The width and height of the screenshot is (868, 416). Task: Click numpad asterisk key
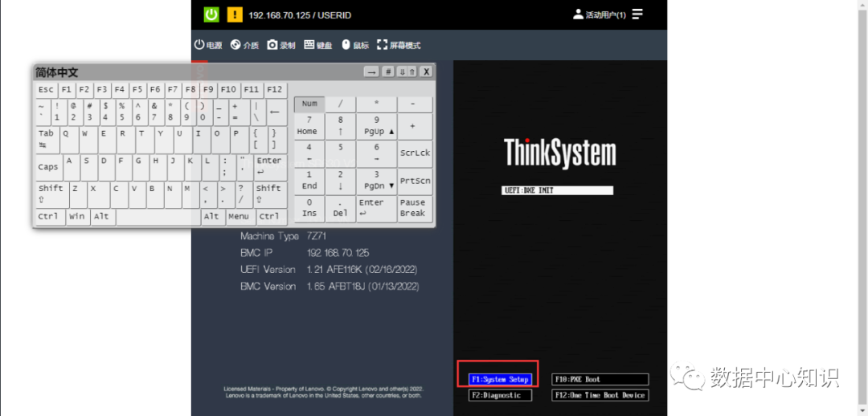tap(377, 104)
